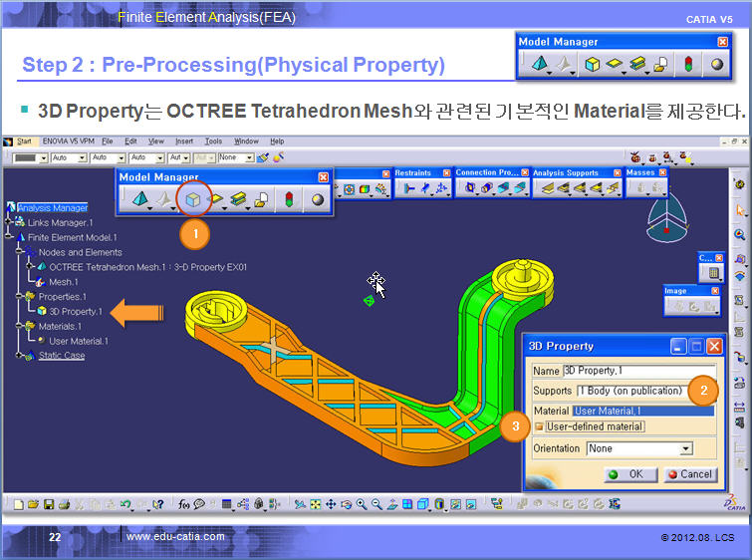
Task: Click Undo arrow icon in bottom toolbar
Action: (125, 504)
